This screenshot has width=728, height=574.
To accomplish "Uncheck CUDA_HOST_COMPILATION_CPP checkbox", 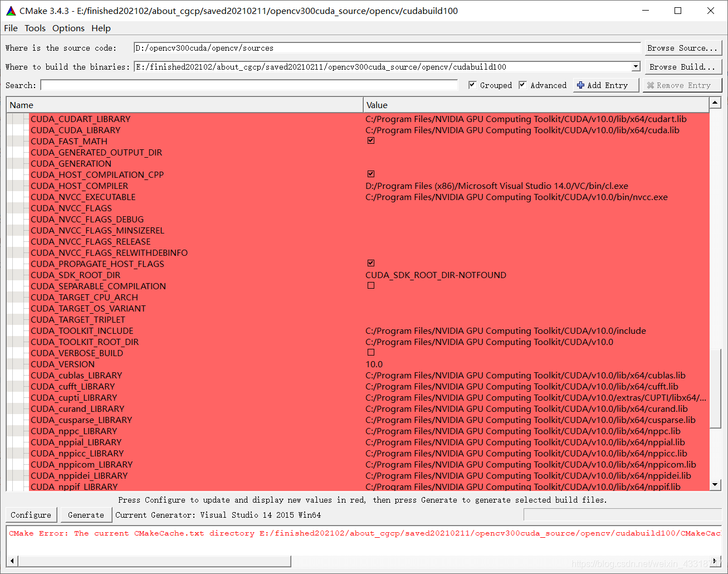I will 371,174.
